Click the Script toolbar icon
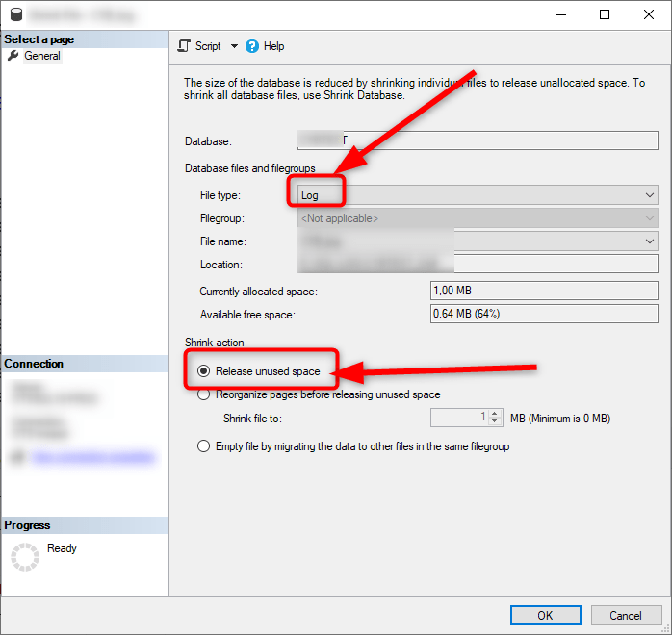Viewport: 672px width, 635px height. tap(185, 46)
